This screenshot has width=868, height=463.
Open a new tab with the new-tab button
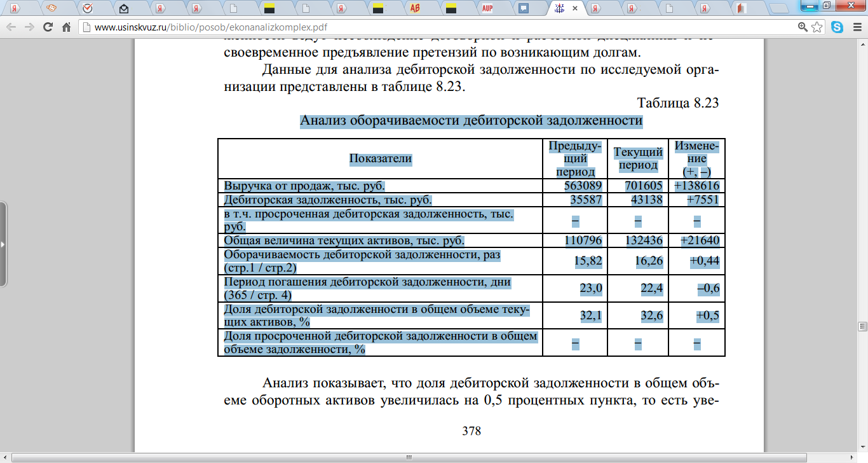[x=778, y=9]
